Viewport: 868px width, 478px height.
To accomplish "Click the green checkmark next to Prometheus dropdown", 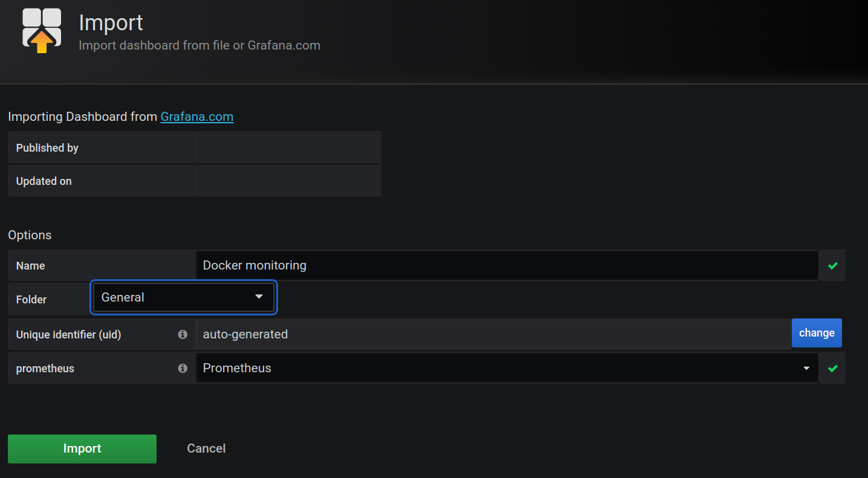I will click(x=833, y=368).
